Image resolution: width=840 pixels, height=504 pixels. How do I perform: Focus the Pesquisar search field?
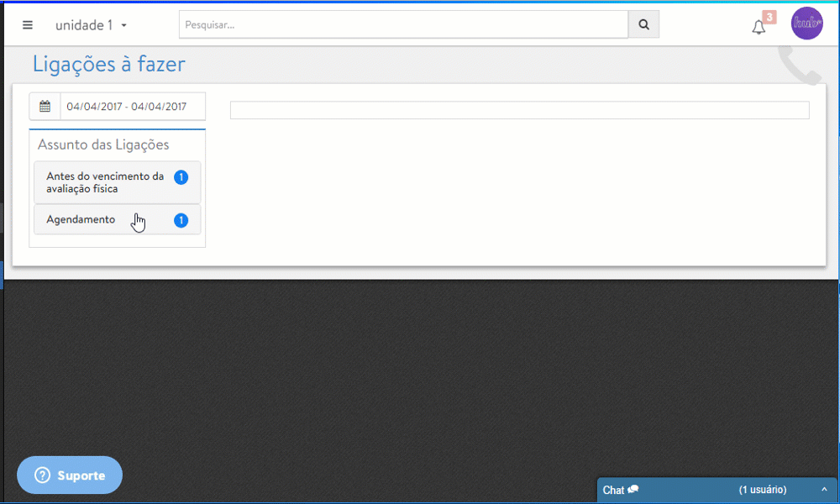point(403,25)
